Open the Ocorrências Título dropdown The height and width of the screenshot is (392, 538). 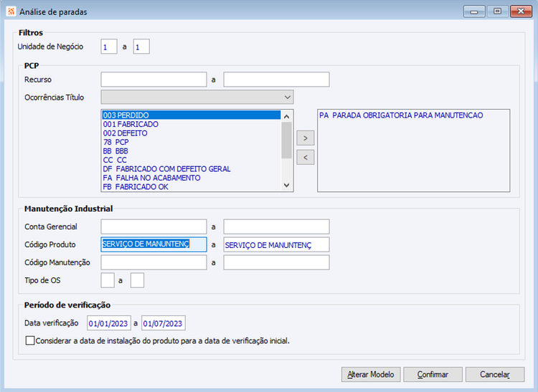tap(197, 97)
